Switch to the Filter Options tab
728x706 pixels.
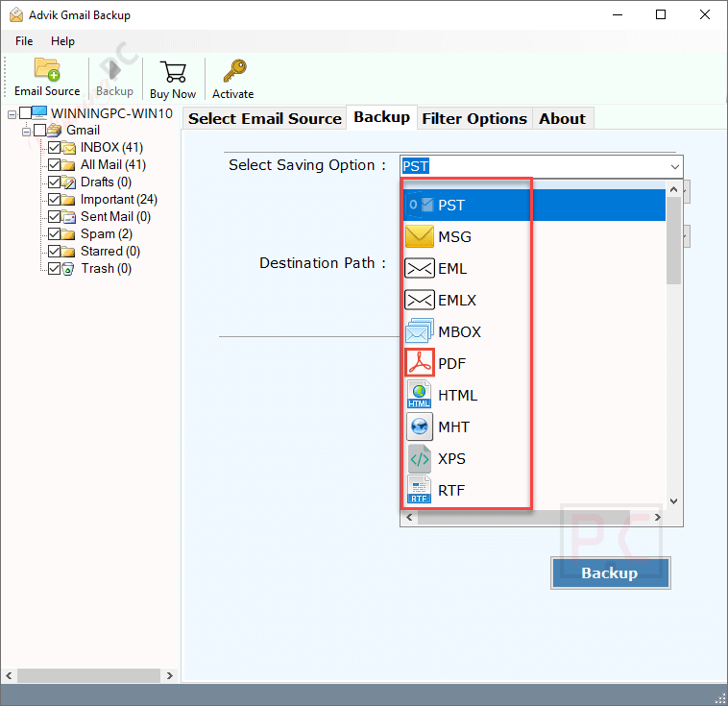[474, 118]
